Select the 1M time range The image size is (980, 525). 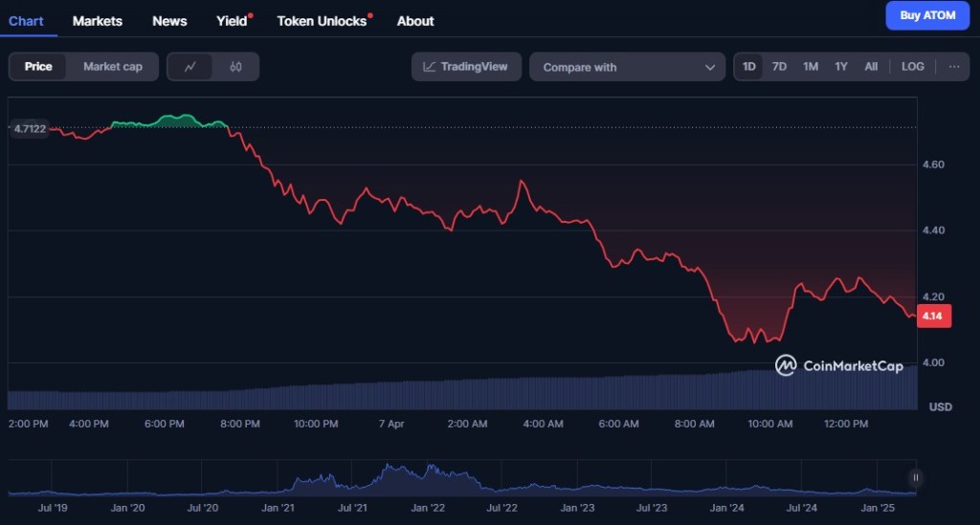pyautogui.click(x=811, y=67)
